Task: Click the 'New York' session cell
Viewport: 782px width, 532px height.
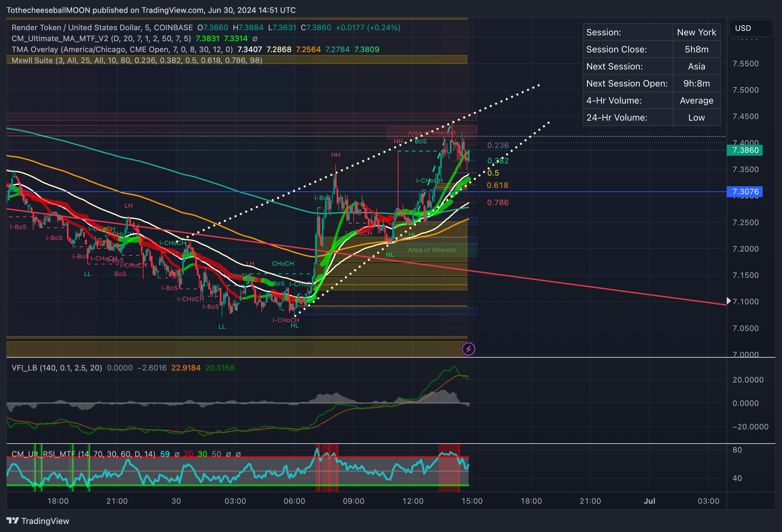Action: pyautogui.click(x=696, y=32)
